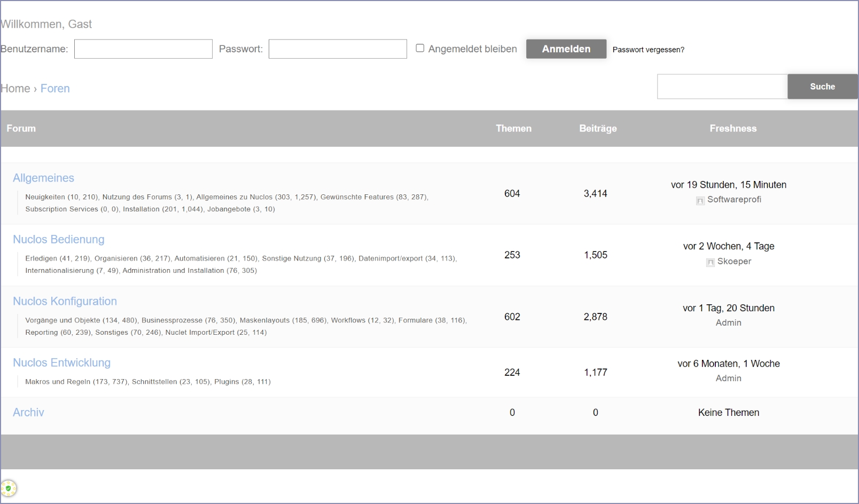The height and width of the screenshot is (504, 859).
Task: Click the Skoeper avatar icon
Action: [710, 262]
